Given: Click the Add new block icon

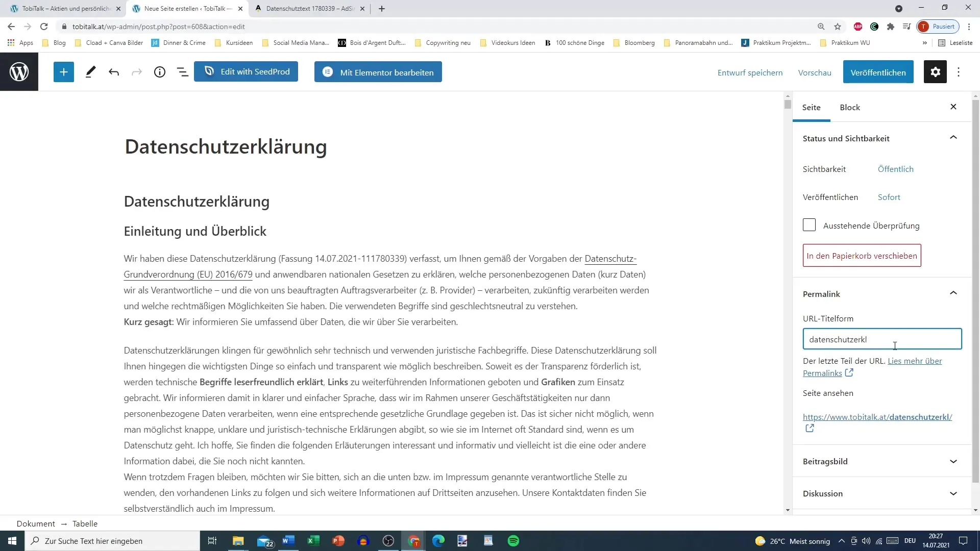Looking at the screenshot, I should click(x=64, y=72).
